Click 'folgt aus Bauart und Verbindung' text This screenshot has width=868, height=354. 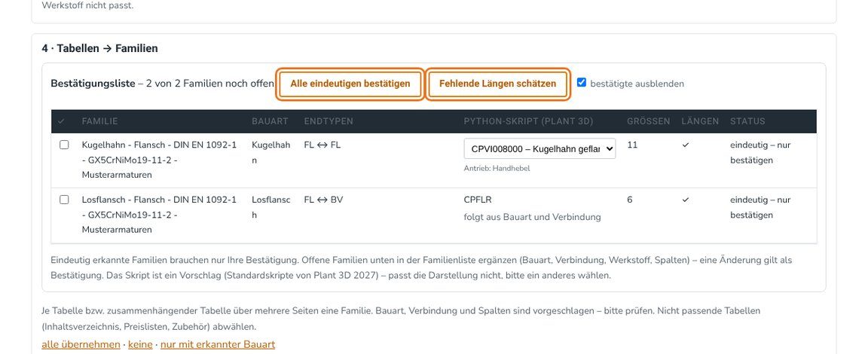[532, 217]
